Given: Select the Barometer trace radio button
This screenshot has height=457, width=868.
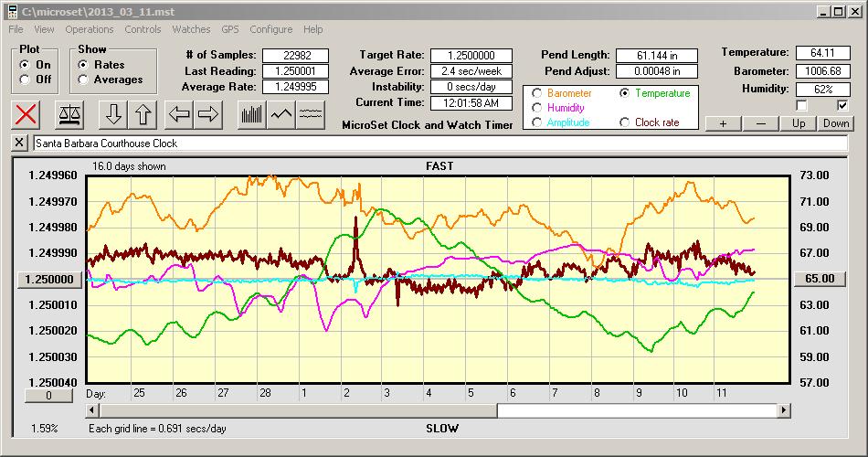Looking at the screenshot, I should click(535, 93).
